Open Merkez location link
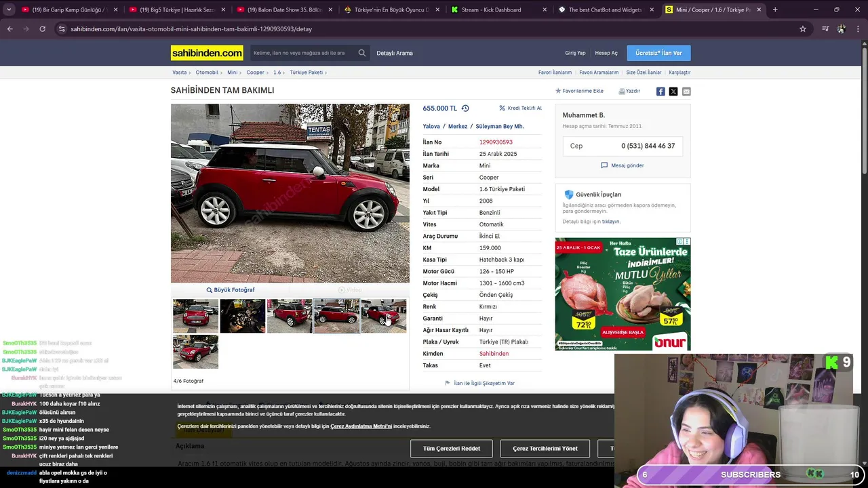868x488 pixels. coord(458,127)
